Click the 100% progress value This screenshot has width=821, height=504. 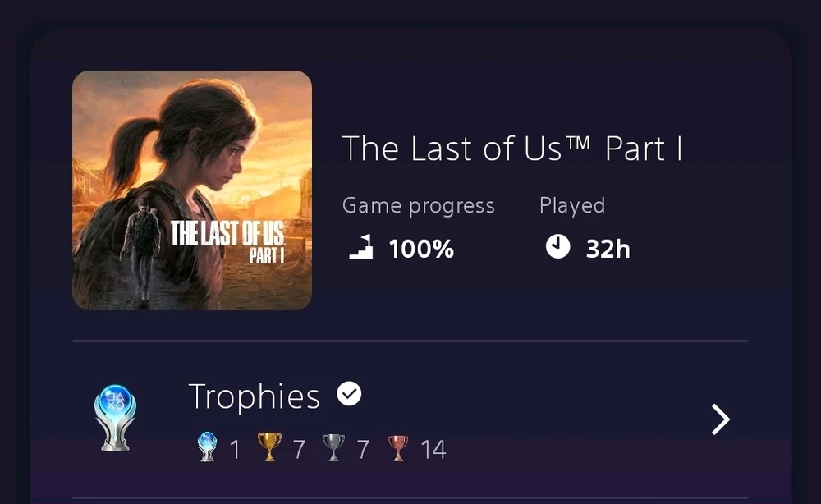(x=421, y=249)
